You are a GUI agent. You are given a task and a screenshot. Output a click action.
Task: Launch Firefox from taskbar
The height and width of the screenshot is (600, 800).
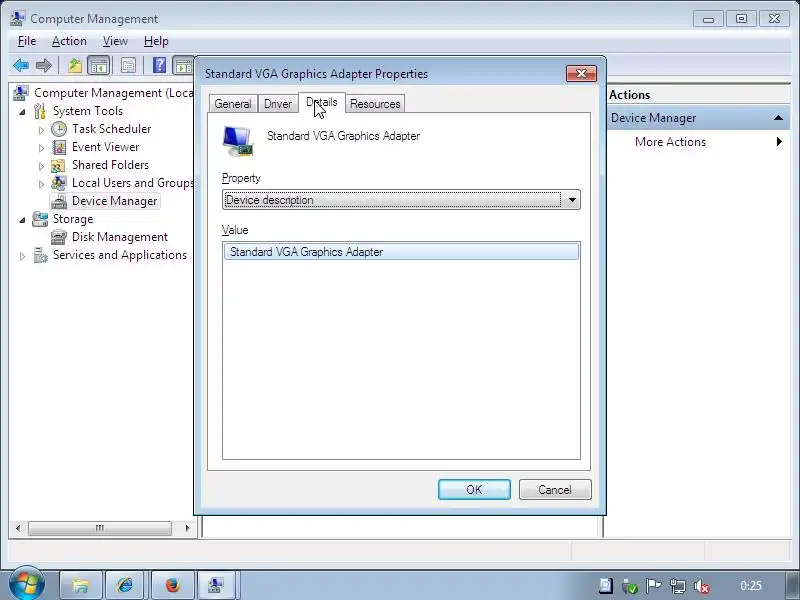click(x=173, y=585)
